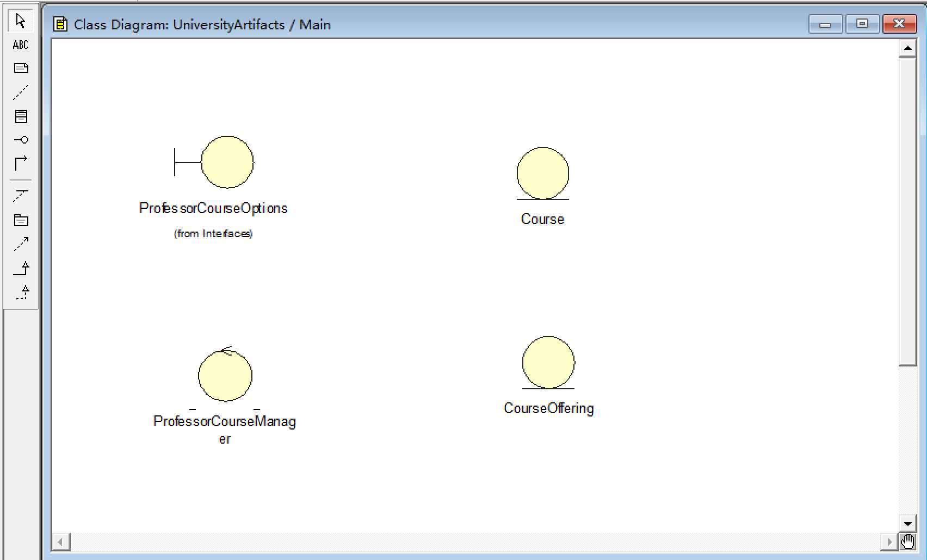Viewport: 927px width, 560px height.
Task: Select the ProfessorCourseManager control class circle
Action: pos(225,375)
